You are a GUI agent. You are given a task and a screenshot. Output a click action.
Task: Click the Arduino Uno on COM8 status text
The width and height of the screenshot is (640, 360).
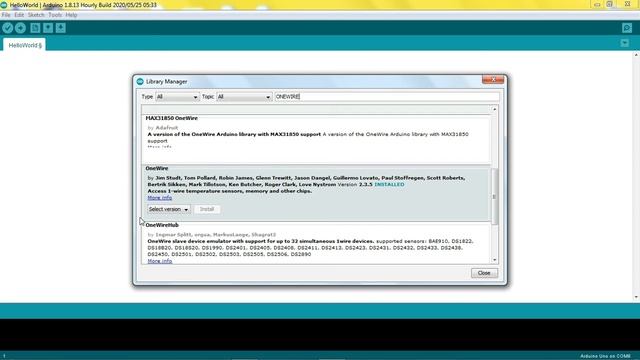605,356
